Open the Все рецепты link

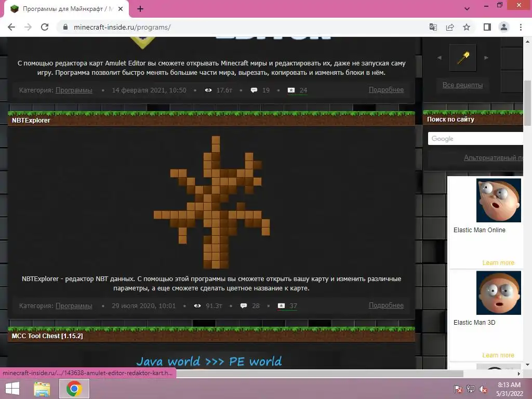(x=462, y=85)
